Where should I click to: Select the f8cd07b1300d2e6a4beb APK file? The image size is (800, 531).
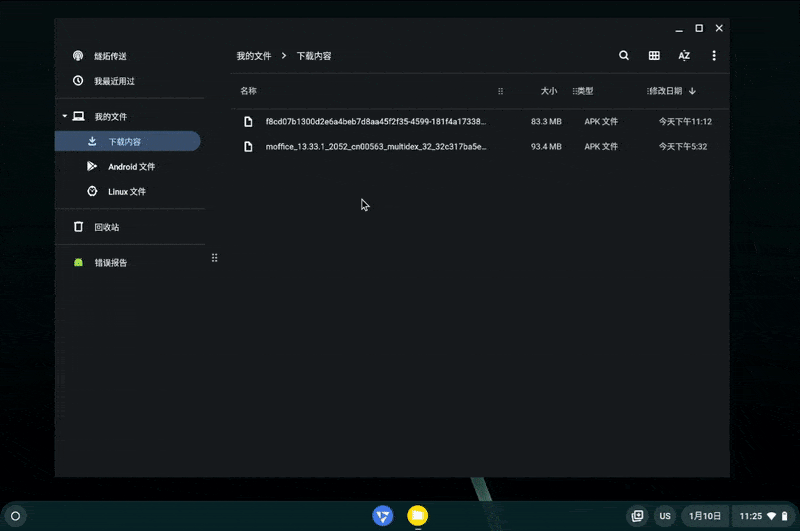tap(480, 121)
